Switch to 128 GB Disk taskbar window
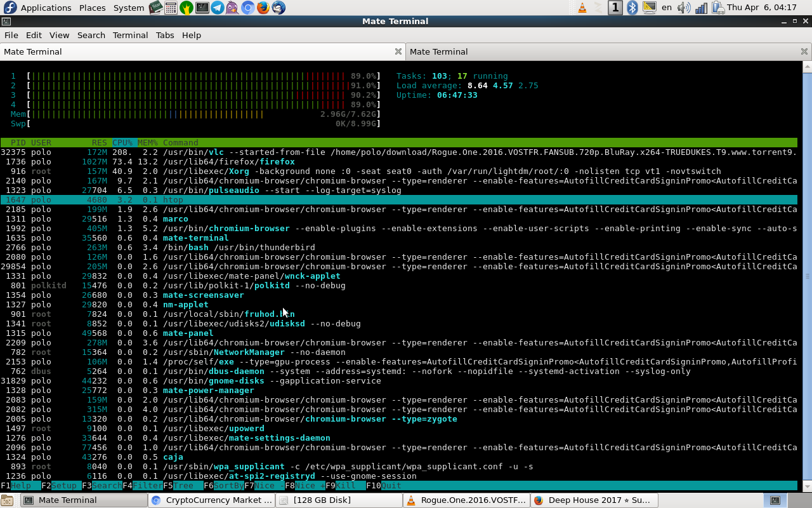The height and width of the screenshot is (508, 812). [339, 500]
